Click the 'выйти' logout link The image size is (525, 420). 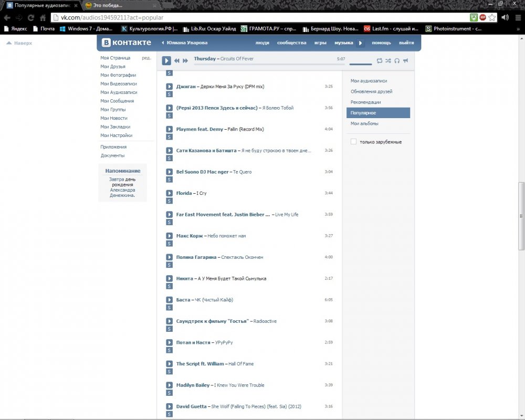click(x=406, y=43)
